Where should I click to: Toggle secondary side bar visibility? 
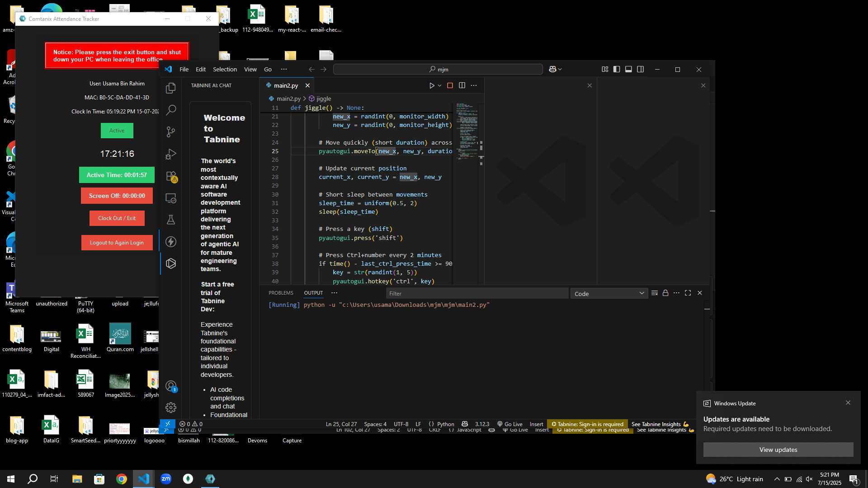click(641, 69)
